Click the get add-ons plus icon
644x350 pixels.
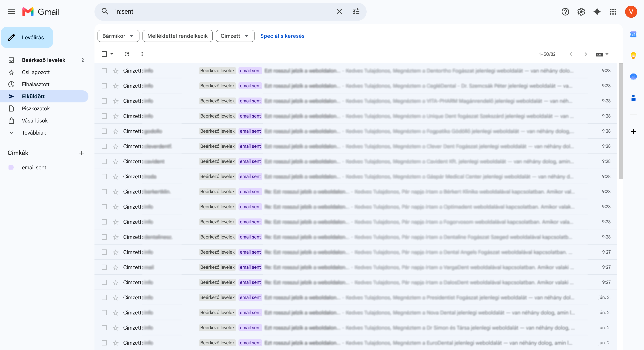633,132
